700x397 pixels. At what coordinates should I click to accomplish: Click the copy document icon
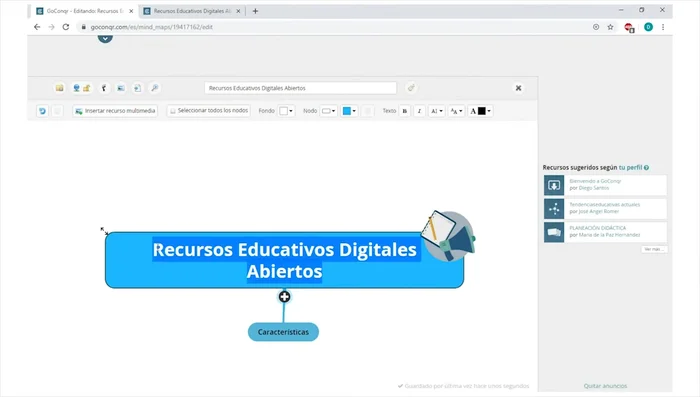138,88
